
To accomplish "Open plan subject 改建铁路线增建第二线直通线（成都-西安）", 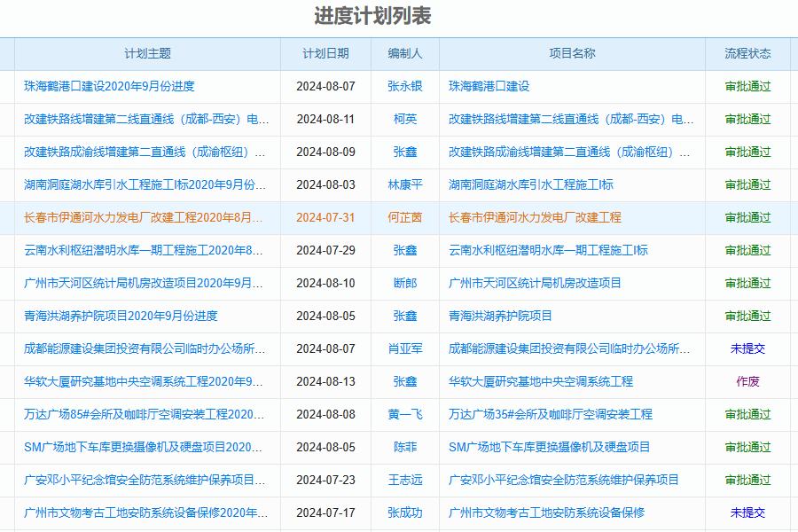I will click(146, 119).
